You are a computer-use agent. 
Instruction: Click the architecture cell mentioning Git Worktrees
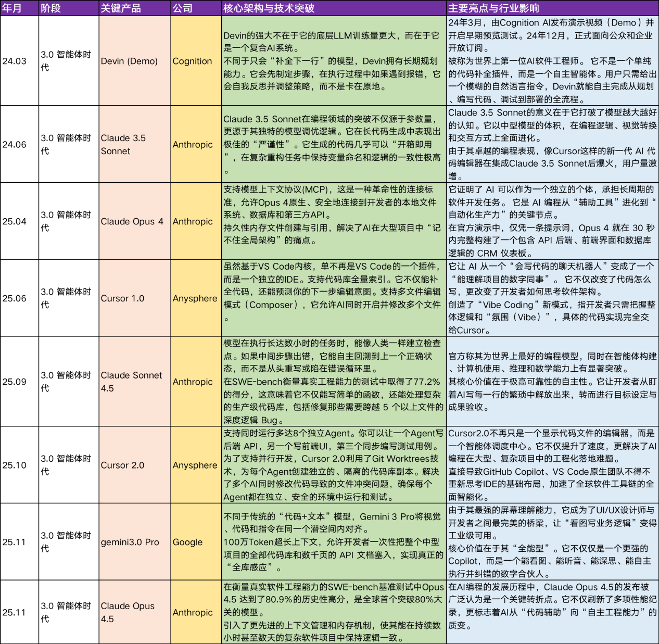(x=334, y=465)
